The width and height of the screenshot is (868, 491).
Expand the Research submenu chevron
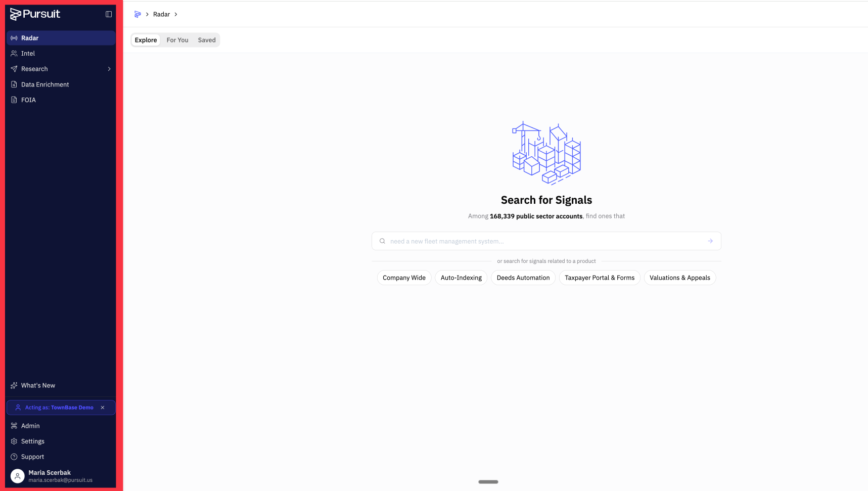[x=109, y=69]
